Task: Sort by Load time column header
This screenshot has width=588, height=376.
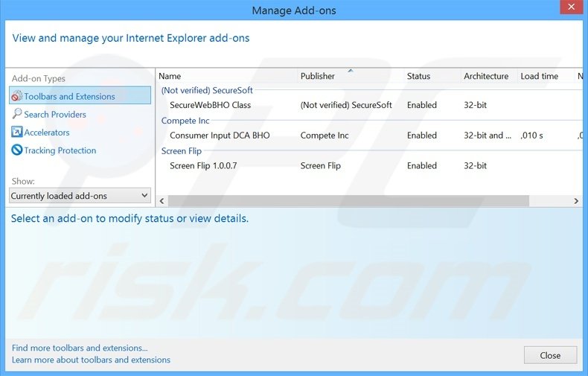Action: coord(540,76)
